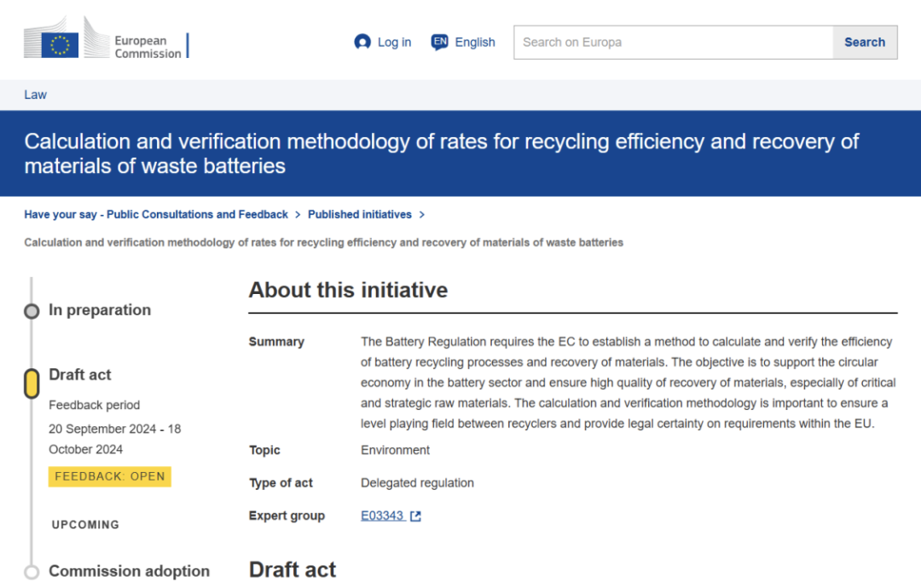
Task: Click the Commission adoption timeline circle
Action: (32, 572)
